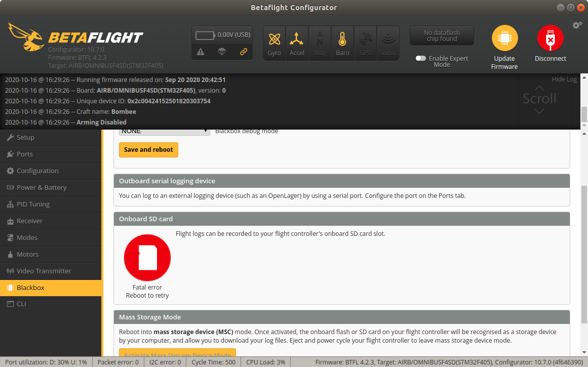Click the Gyro sensor icon

pos(275,39)
